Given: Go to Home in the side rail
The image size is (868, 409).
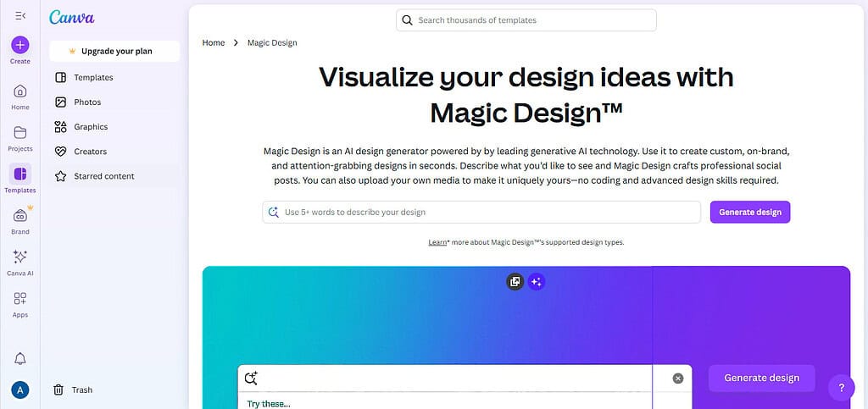Looking at the screenshot, I should (20, 97).
